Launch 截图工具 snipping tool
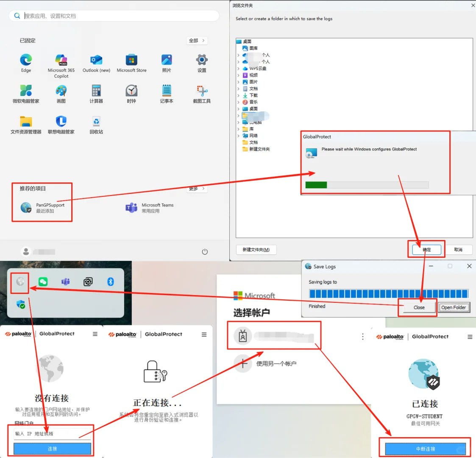Screen dimensions: 476x458 point(202,94)
